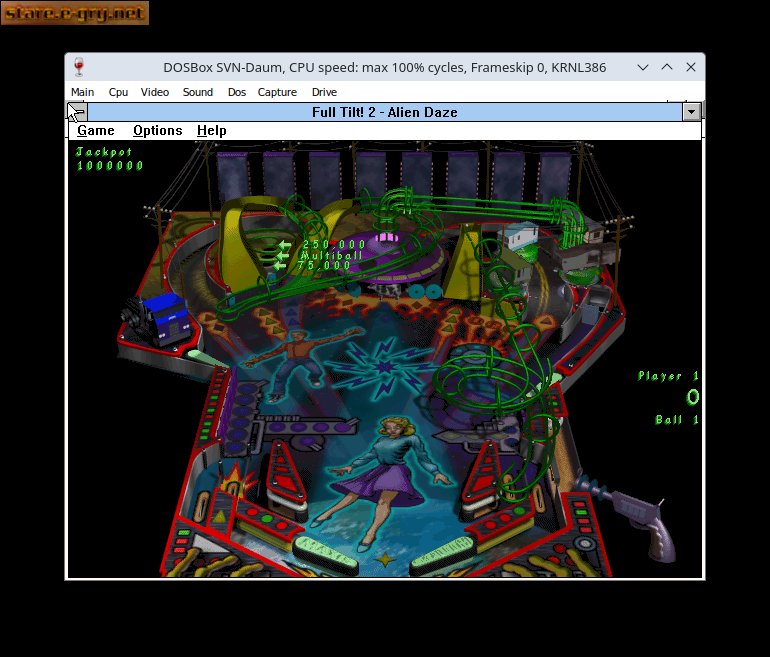Click the 75,000 ramp award text
770x657 pixels.
click(324, 265)
